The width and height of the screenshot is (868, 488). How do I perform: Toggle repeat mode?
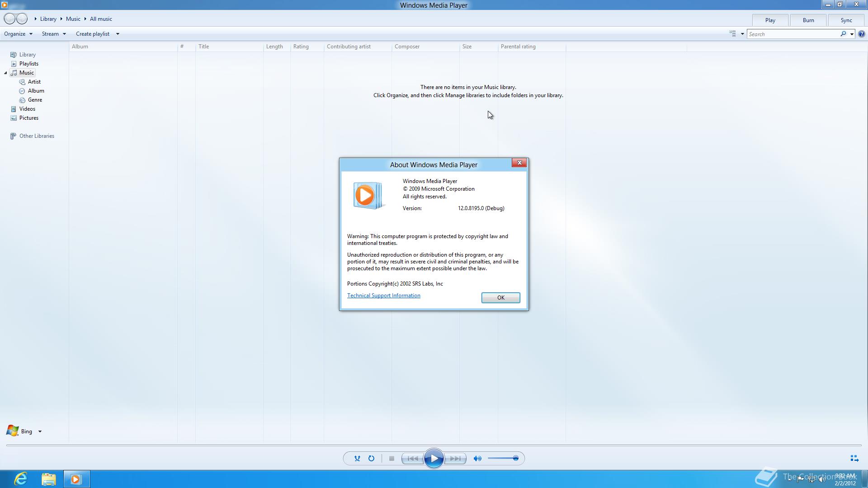(371, 458)
